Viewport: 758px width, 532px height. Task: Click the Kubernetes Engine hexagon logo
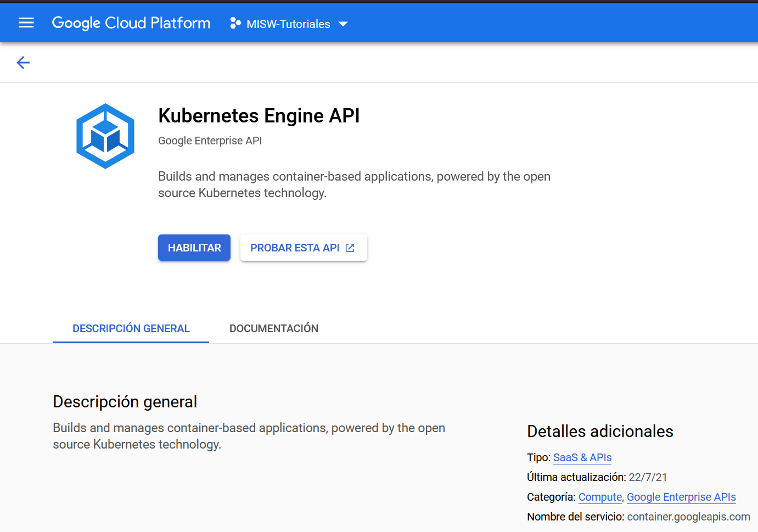coord(105,136)
